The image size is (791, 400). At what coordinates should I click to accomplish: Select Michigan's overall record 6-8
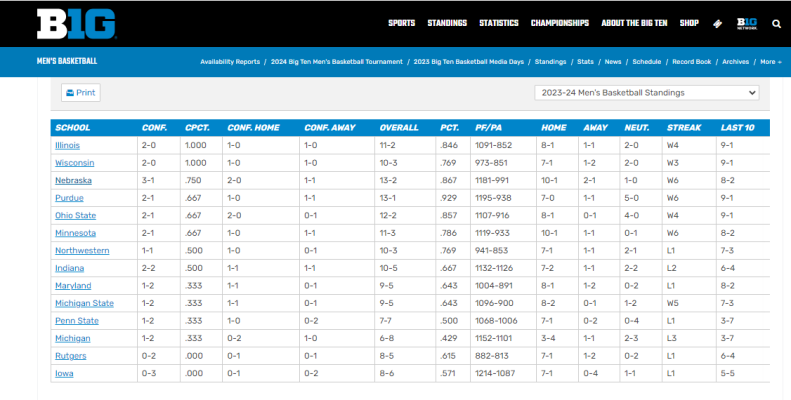coord(387,338)
